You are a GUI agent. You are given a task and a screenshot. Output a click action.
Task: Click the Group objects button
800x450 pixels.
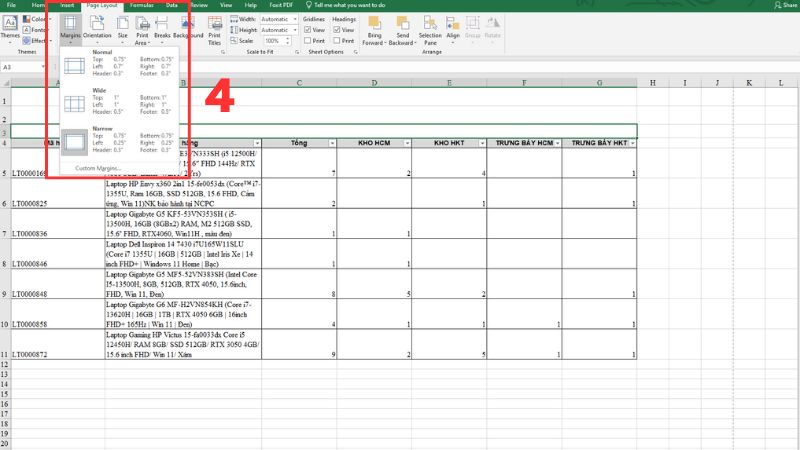pos(472,28)
